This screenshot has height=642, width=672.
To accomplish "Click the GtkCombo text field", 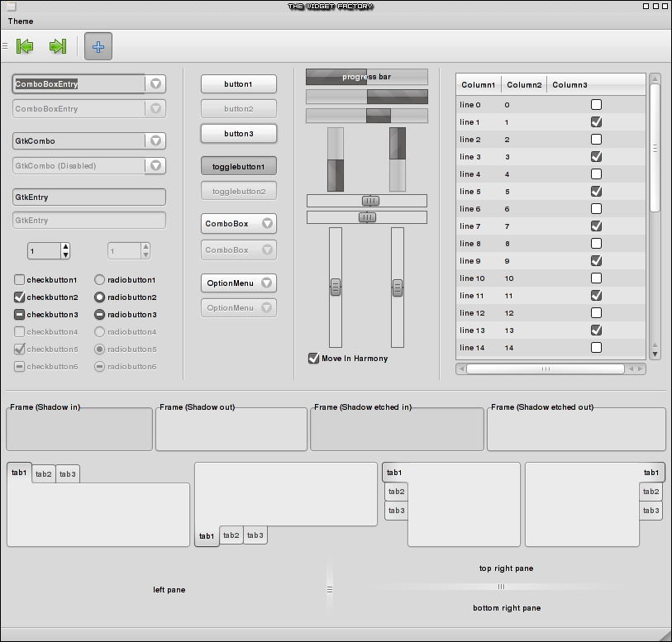I will tap(79, 141).
